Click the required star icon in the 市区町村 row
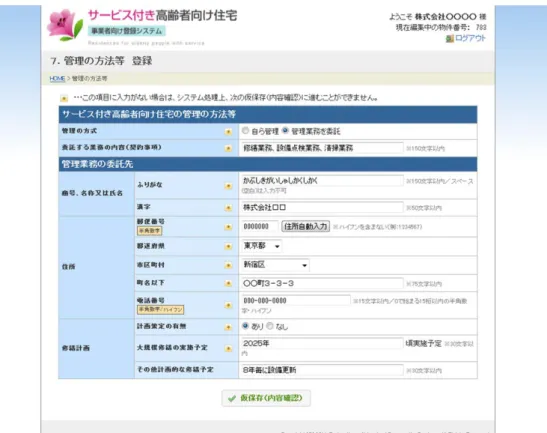 [x=228, y=266]
